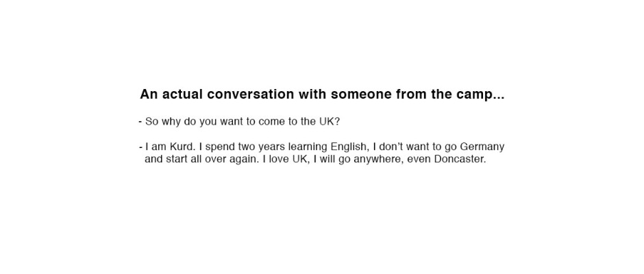Click the word 'anywhere' in the last line
This screenshot has width=644, height=274.
pyautogui.click(x=378, y=159)
